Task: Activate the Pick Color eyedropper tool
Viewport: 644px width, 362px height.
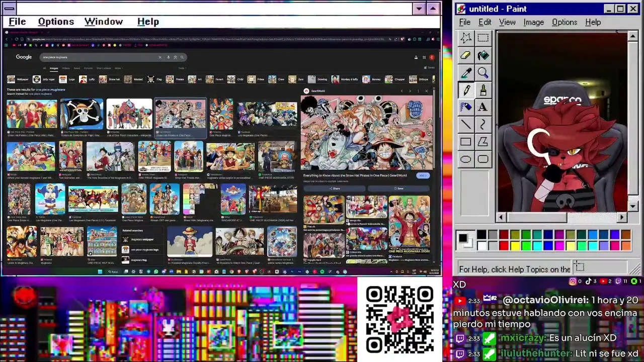Action: pos(466,73)
